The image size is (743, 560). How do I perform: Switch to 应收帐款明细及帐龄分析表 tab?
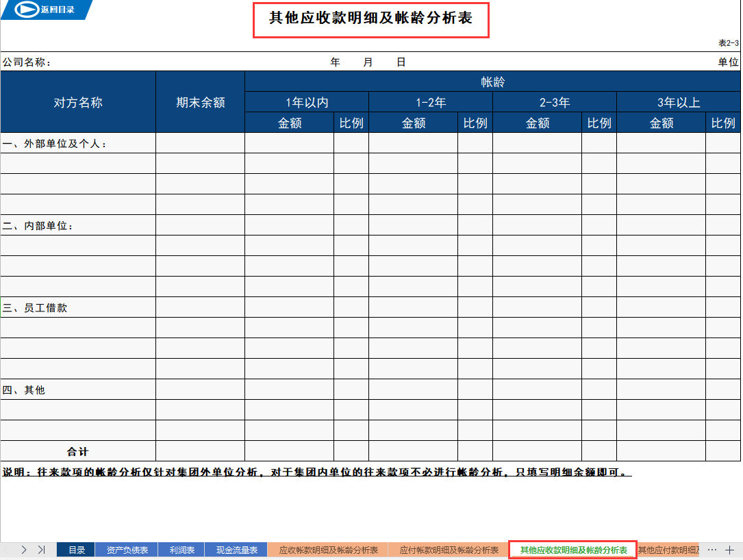click(x=328, y=549)
